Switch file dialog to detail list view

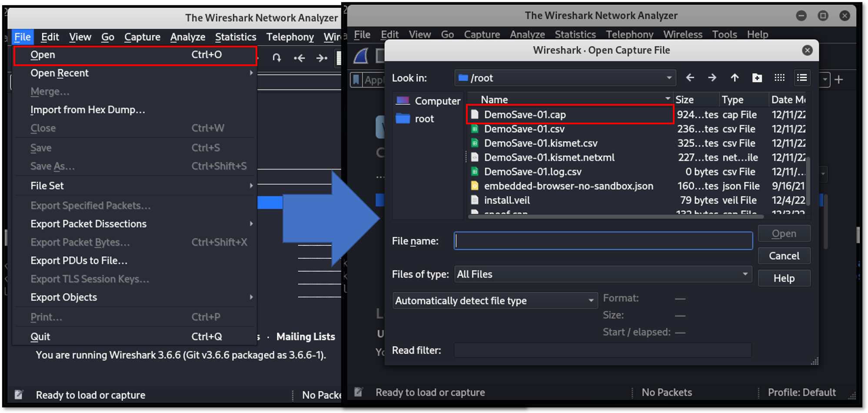click(x=802, y=78)
